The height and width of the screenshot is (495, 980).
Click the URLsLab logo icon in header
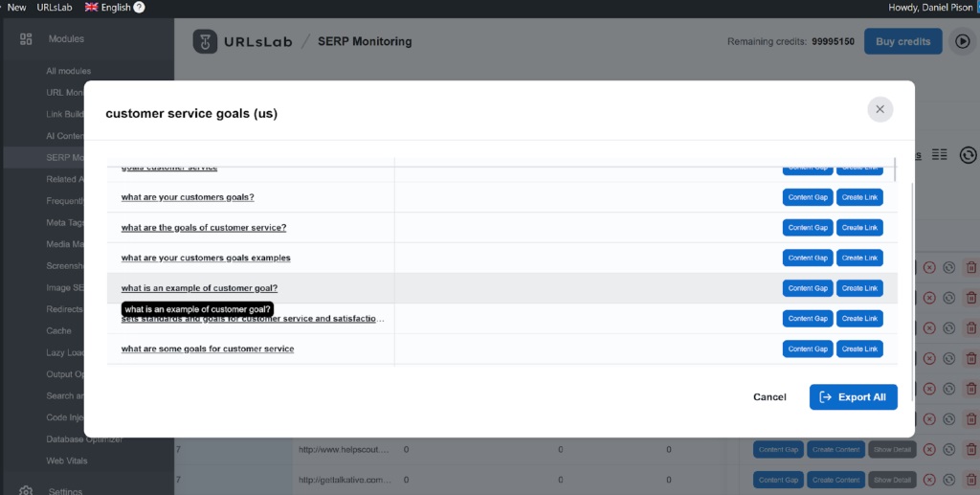coord(205,42)
